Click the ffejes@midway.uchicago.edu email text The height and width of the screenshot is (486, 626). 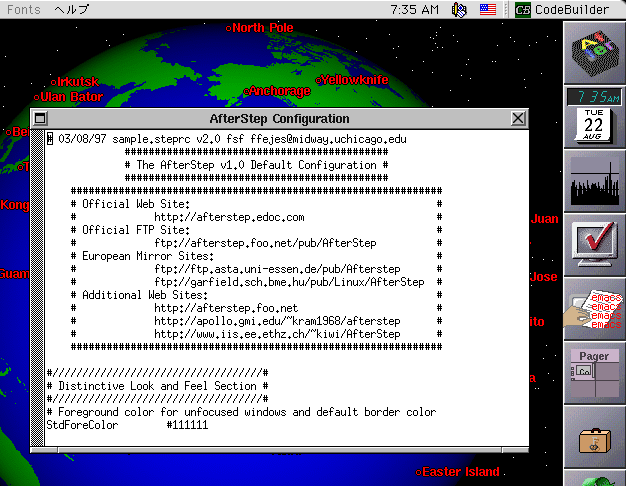click(x=328, y=139)
